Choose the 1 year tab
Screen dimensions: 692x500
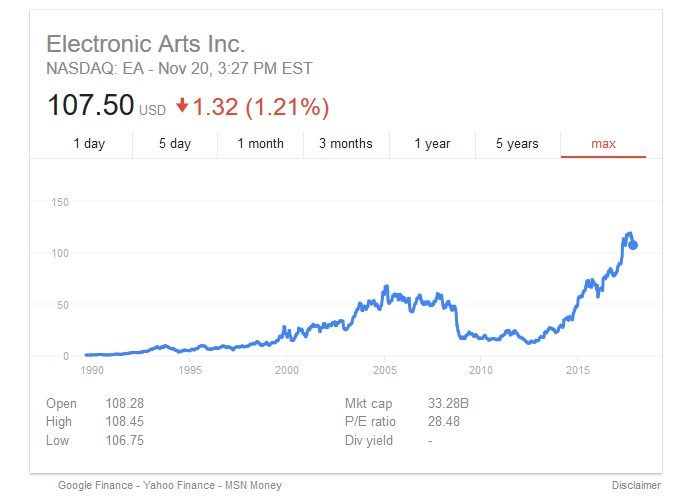pos(432,144)
